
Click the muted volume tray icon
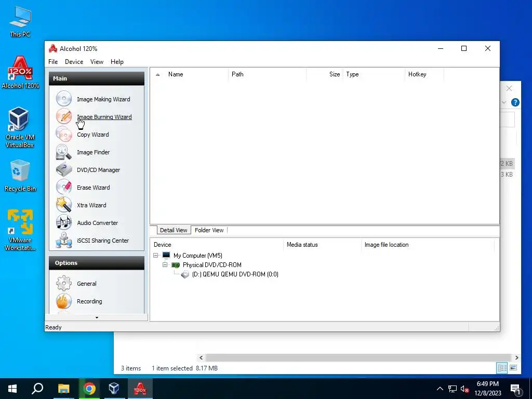coord(464,389)
